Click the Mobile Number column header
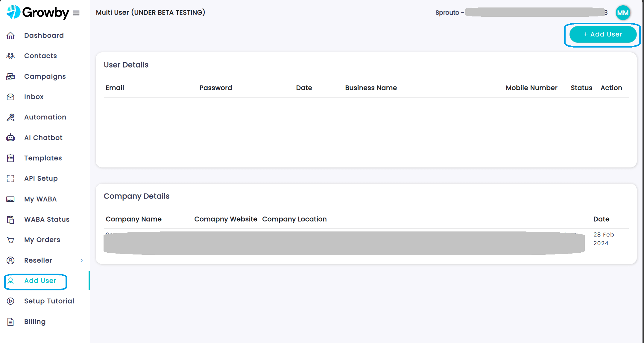Image resolution: width=644 pixels, height=343 pixels. [x=531, y=88]
